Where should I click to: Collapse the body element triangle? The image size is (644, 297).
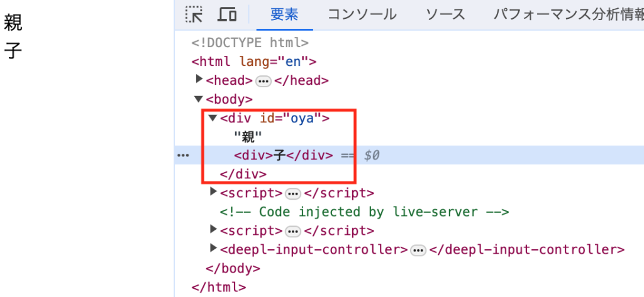199,99
